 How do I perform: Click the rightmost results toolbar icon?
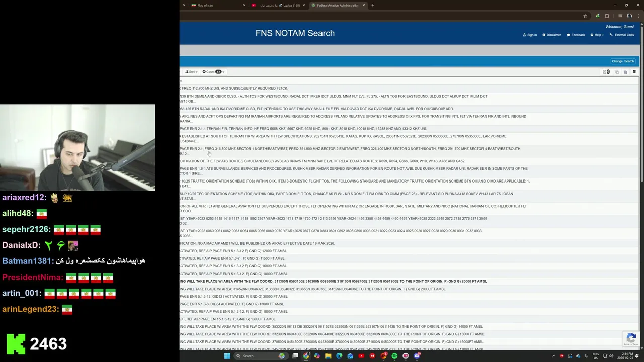[634, 72]
